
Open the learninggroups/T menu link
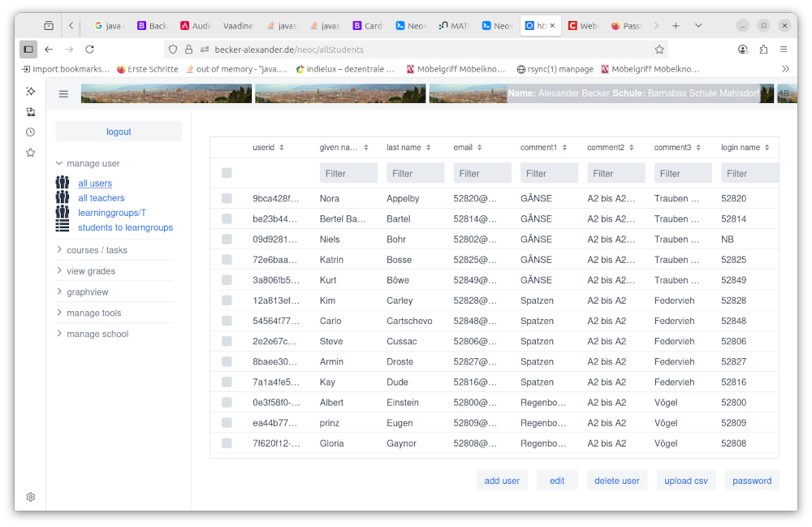[x=112, y=213]
